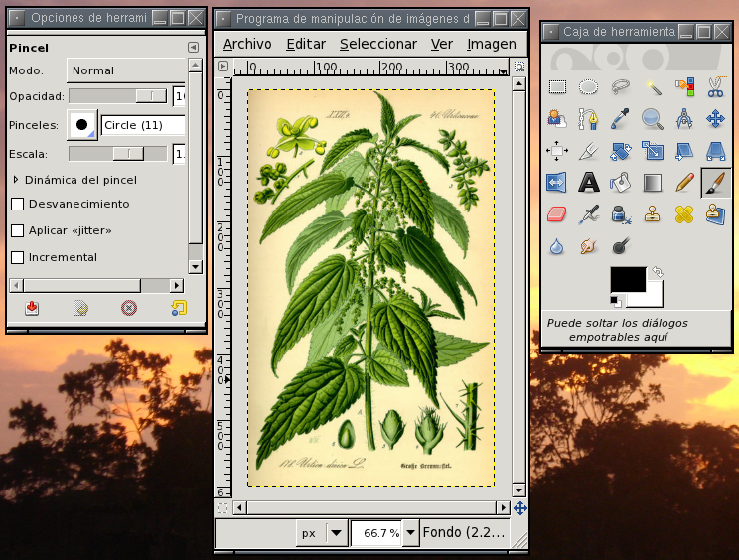Open image menu arrow beside top ruler
Image resolution: width=739 pixels, height=560 pixels.
point(222,67)
